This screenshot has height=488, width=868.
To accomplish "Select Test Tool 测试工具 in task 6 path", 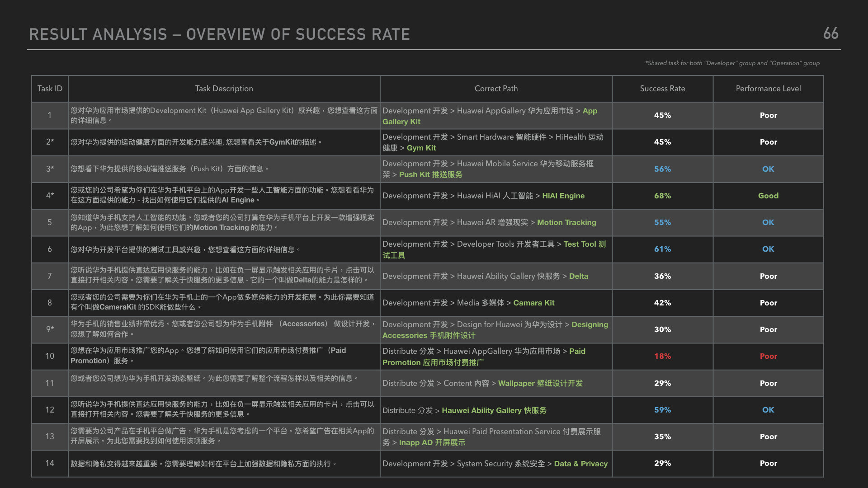I will coord(583,244).
